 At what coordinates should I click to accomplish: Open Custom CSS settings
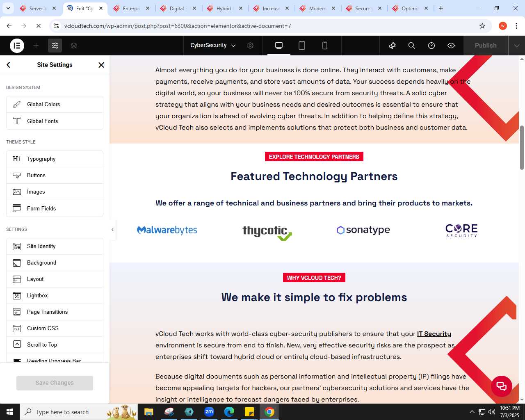tap(55, 329)
